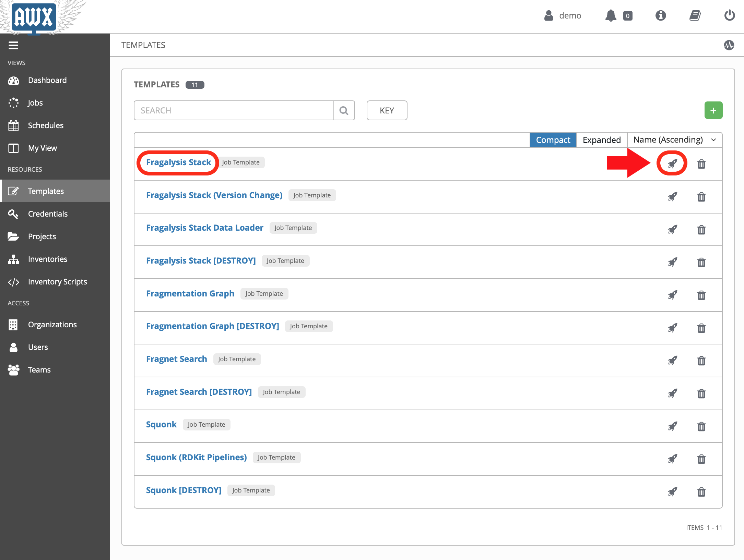Viewport: 744px width, 560px height.
Task: Go to Dashboard in sidebar
Action: 55,80
